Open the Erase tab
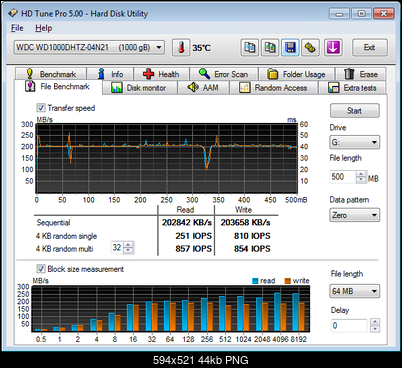402x368 pixels. [x=361, y=74]
